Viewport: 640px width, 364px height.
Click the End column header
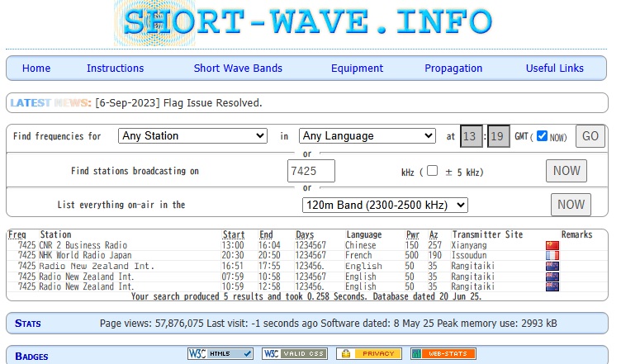(x=266, y=234)
